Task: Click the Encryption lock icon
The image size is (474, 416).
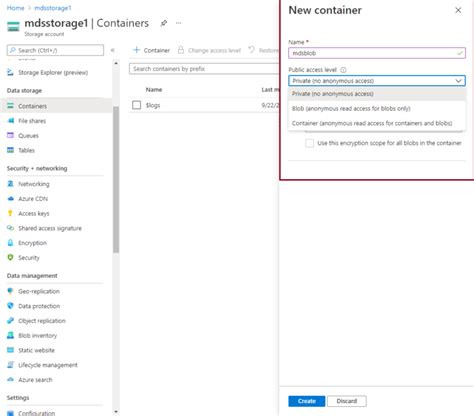Action: 10,243
